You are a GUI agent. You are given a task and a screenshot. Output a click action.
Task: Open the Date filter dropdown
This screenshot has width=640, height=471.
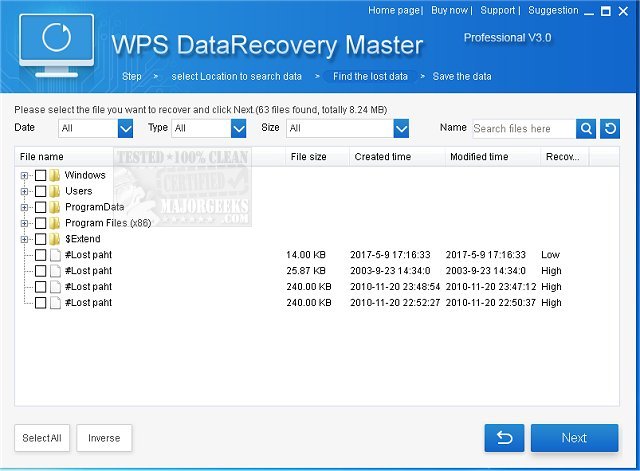pyautogui.click(x=125, y=129)
